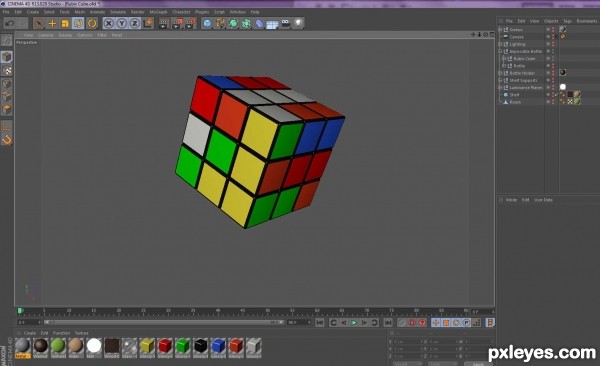
Task: Open the MoGraph menu
Action: (x=158, y=12)
